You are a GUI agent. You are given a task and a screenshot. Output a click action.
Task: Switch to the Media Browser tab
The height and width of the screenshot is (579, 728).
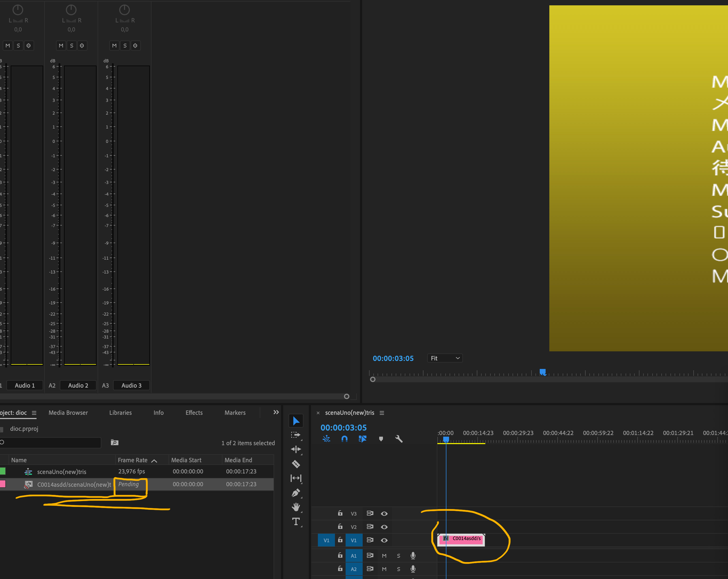tap(68, 413)
